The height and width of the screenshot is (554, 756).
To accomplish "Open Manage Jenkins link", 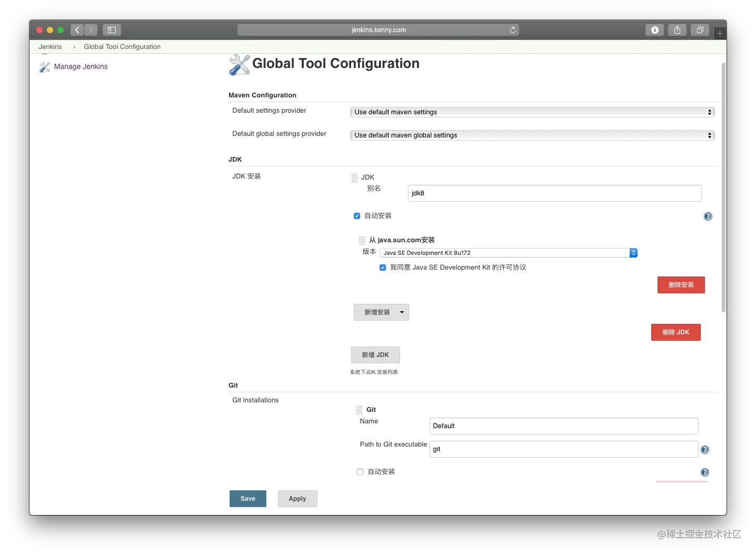I will point(81,66).
